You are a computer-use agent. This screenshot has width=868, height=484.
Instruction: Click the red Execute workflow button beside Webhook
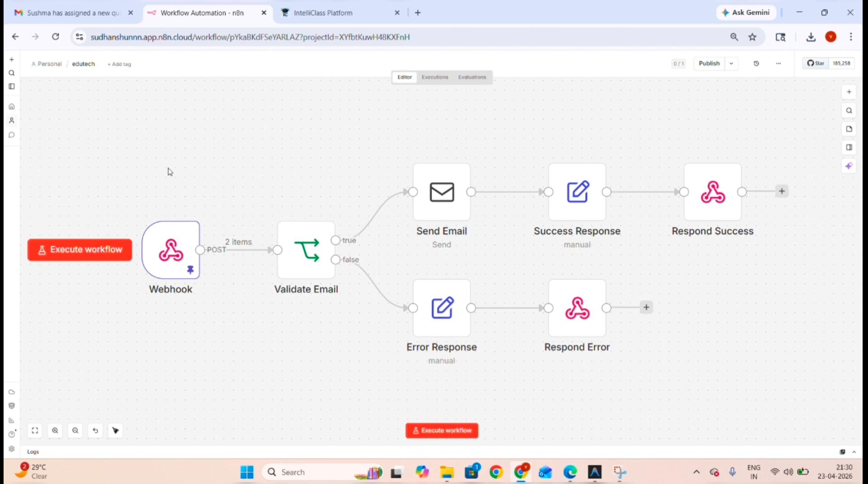pos(80,250)
